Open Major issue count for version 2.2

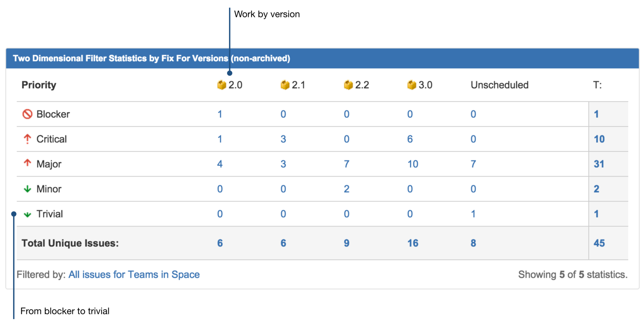point(347,164)
